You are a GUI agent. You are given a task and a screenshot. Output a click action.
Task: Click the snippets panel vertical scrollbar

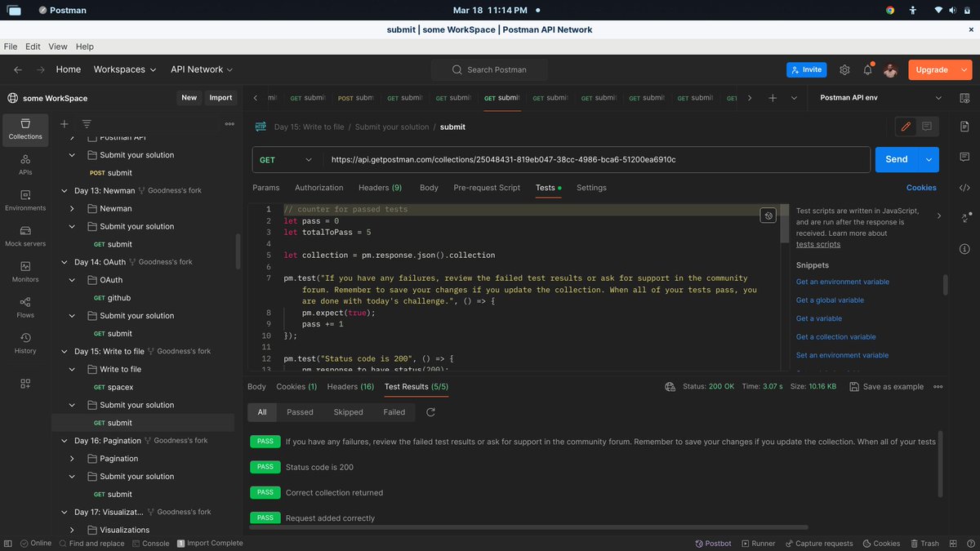tap(946, 284)
